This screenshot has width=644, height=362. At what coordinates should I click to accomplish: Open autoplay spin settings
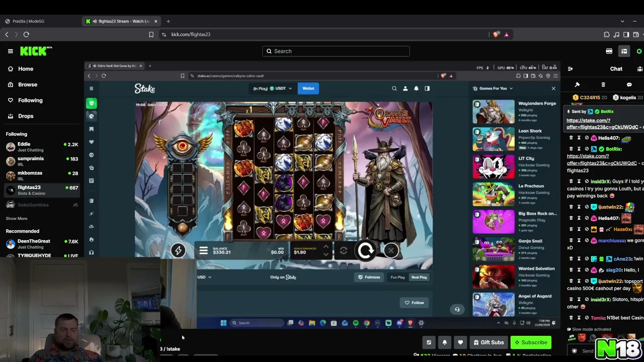(343, 250)
